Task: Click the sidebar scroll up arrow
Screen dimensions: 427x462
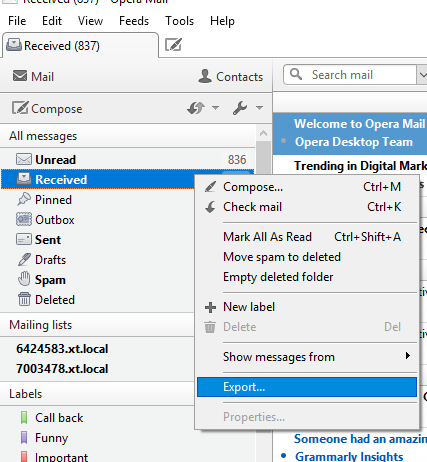Action: coord(263,134)
